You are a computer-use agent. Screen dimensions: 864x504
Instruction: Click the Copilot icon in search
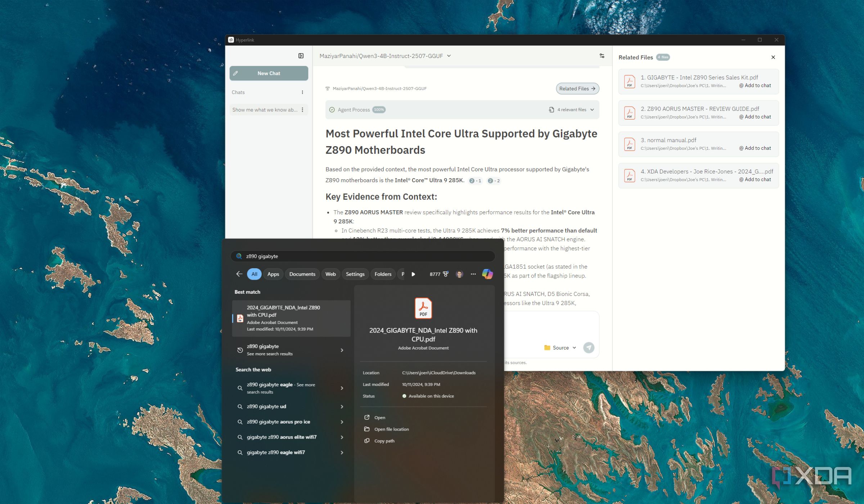487,274
